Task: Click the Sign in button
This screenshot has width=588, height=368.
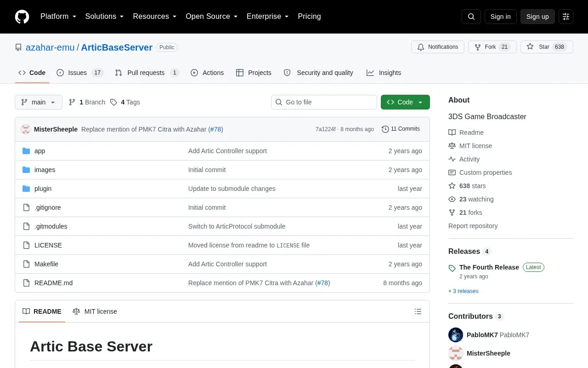Action: click(500, 17)
